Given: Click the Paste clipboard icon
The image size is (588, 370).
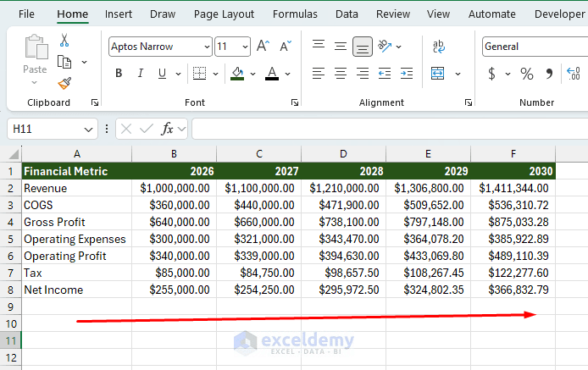Looking at the screenshot, I should point(36,47).
